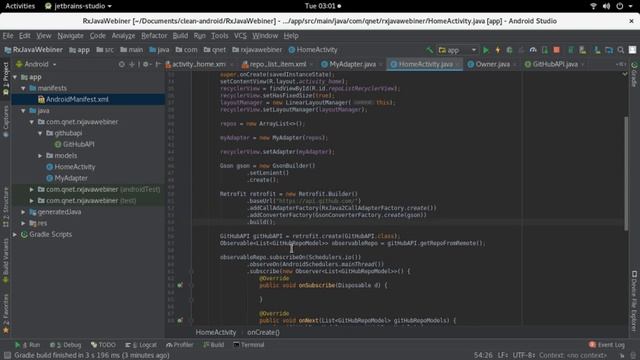Open the Wi-Fi network indicator
This screenshot has height=360, width=640.
[593, 6]
